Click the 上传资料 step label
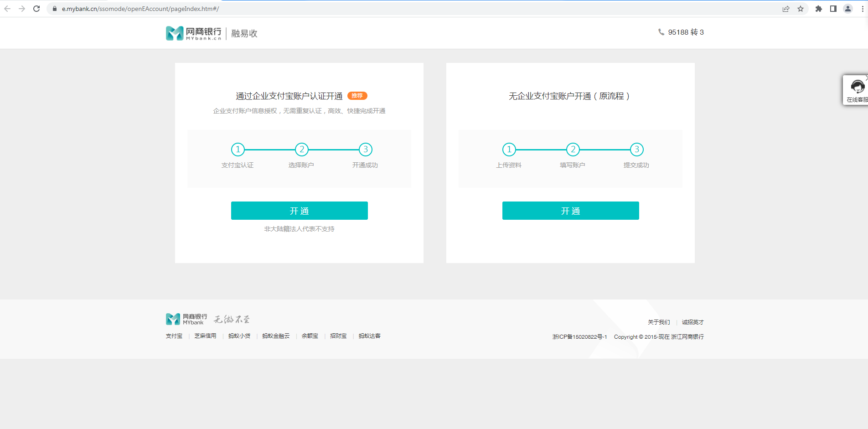 click(x=509, y=165)
